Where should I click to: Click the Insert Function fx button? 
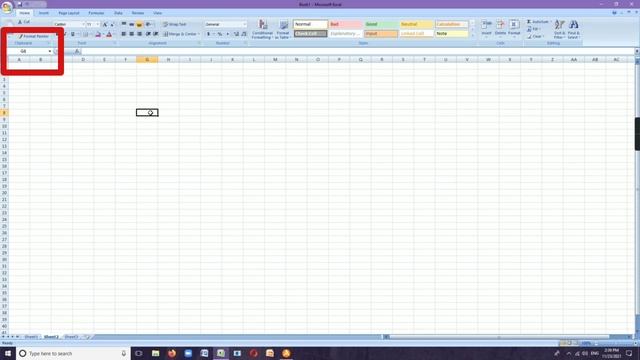coord(77,51)
